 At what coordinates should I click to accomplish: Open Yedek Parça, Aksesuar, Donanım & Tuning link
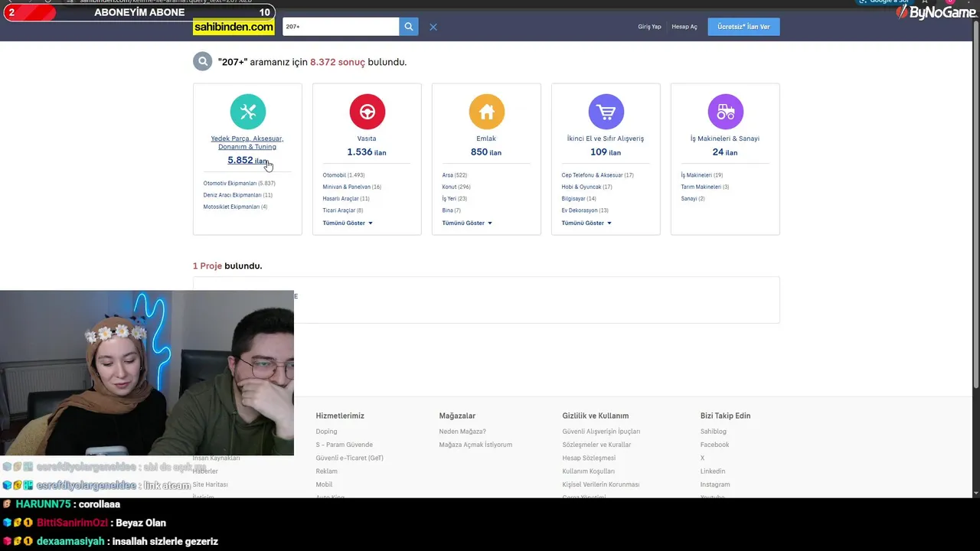point(247,142)
